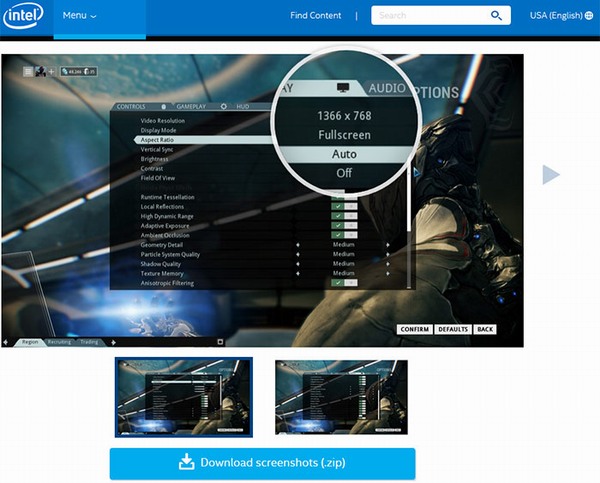Switch to the Recruiting chat tab

point(60,342)
